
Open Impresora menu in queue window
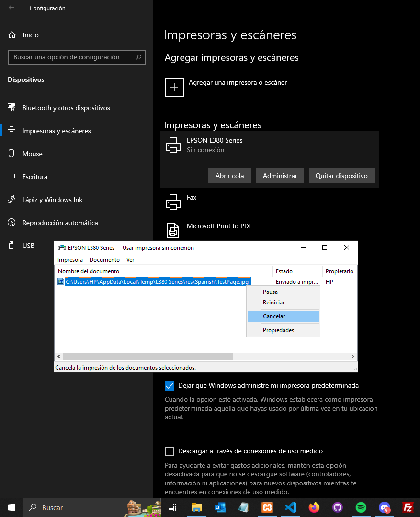click(x=70, y=260)
